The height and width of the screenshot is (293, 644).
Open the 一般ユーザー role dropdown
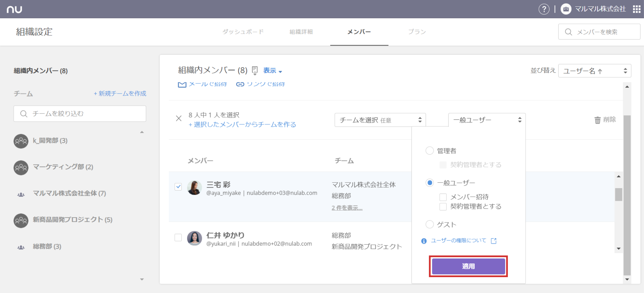(x=487, y=120)
